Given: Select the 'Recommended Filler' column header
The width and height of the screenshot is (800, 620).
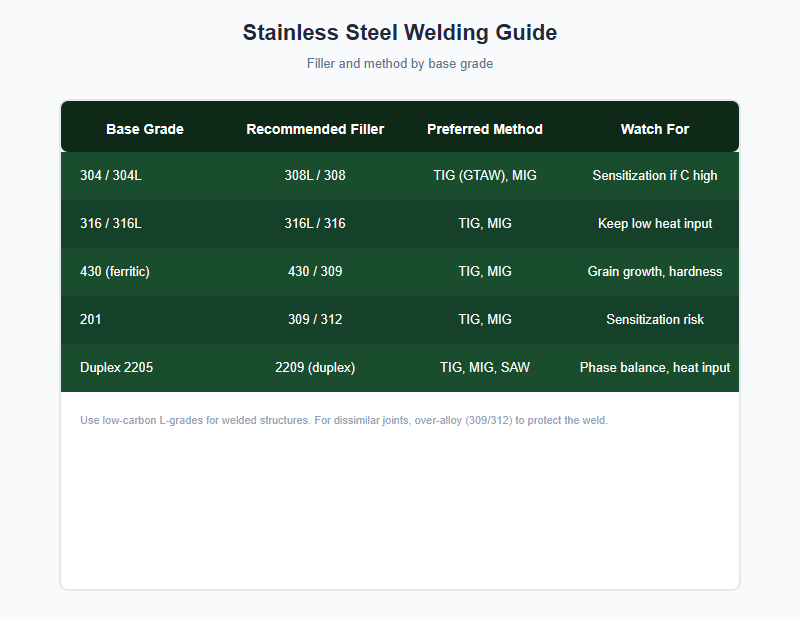Looking at the screenshot, I should (x=315, y=129).
